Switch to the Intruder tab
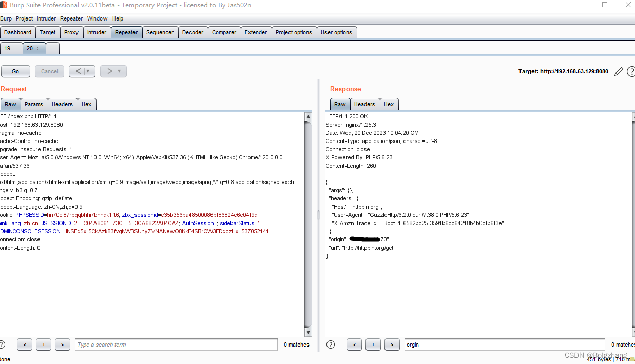This screenshot has width=635, height=364. tap(97, 32)
